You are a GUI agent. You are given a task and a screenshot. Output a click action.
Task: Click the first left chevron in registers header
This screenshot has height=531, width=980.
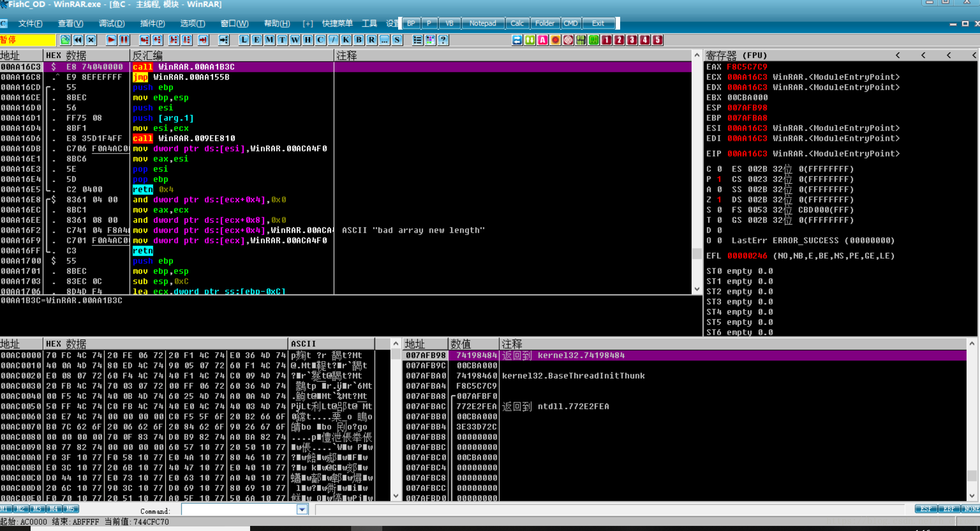coord(898,55)
